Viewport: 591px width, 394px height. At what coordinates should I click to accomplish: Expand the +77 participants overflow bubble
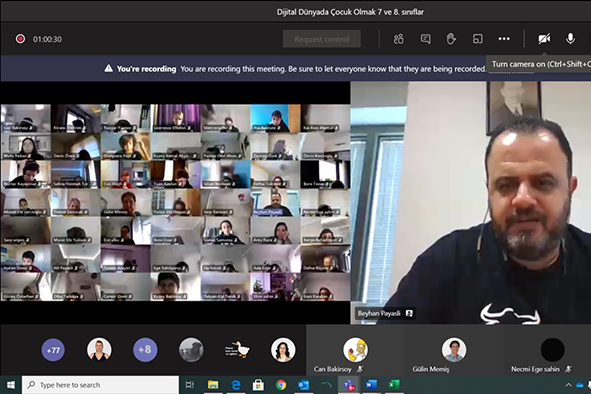pyautogui.click(x=53, y=350)
